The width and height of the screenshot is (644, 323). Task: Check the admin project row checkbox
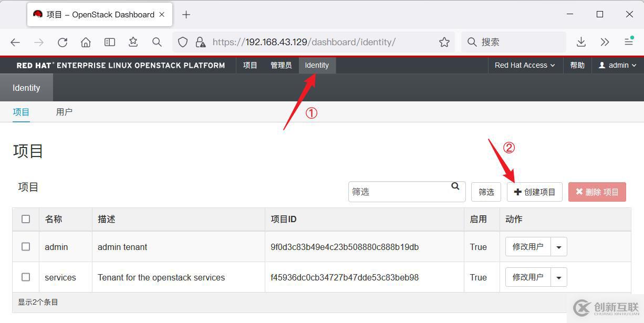(x=26, y=246)
